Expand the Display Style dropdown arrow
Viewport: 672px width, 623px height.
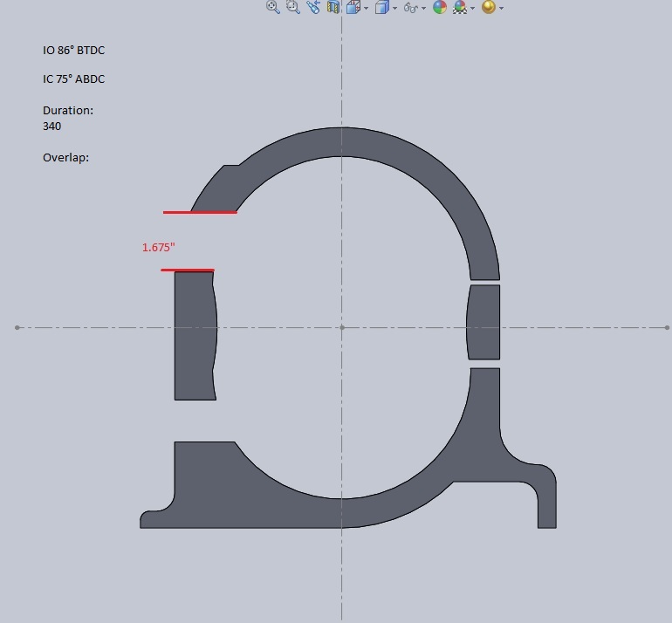pyautogui.click(x=394, y=8)
